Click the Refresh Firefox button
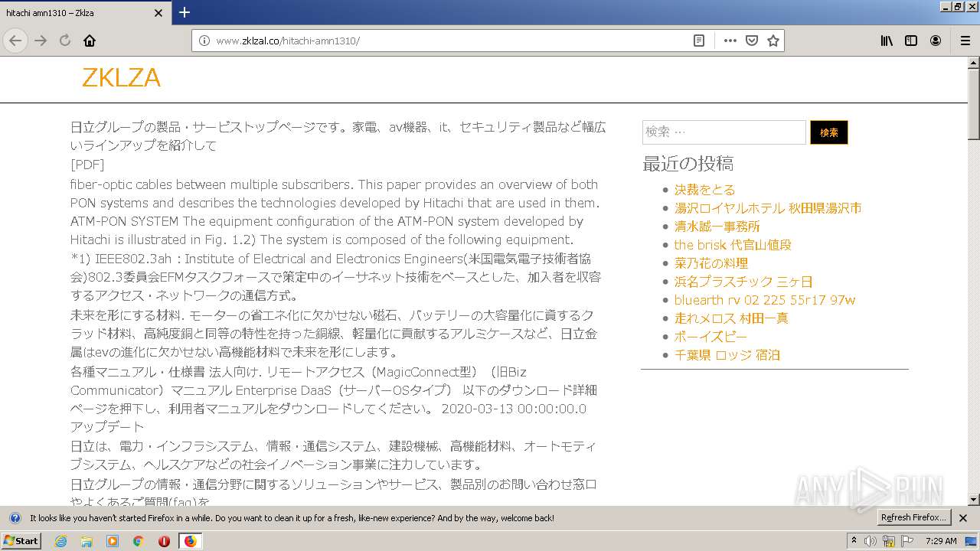980x551 pixels. click(913, 518)
